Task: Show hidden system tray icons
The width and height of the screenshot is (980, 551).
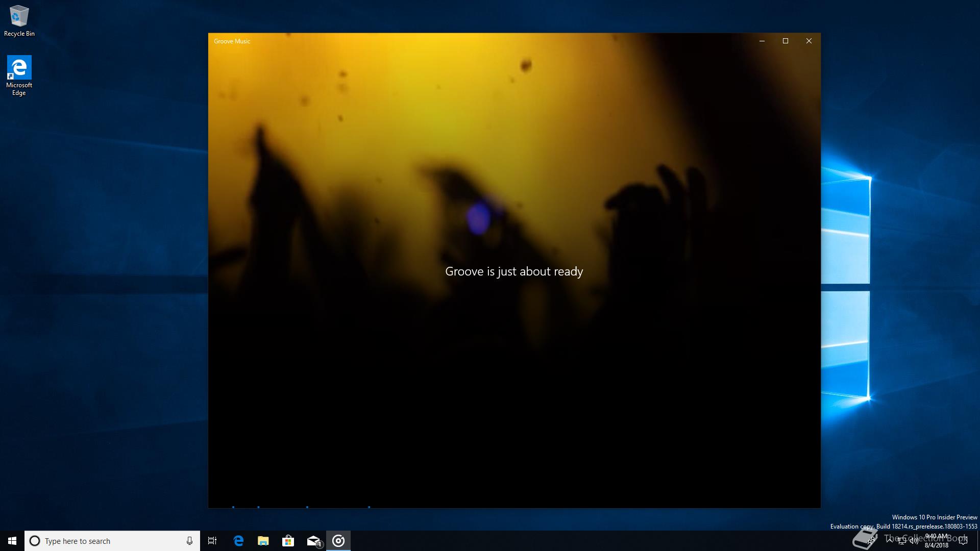Action: [x=890, y=541]
